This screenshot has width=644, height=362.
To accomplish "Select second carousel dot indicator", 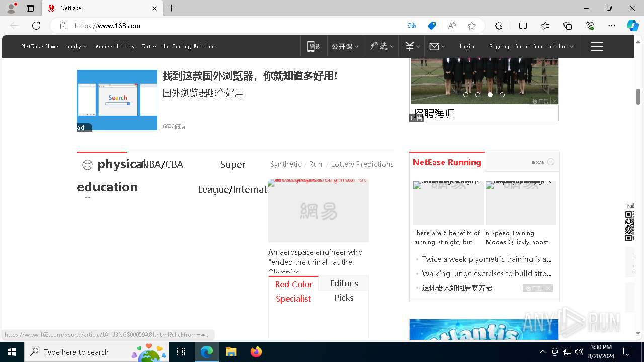I will (x=478, y=95).
